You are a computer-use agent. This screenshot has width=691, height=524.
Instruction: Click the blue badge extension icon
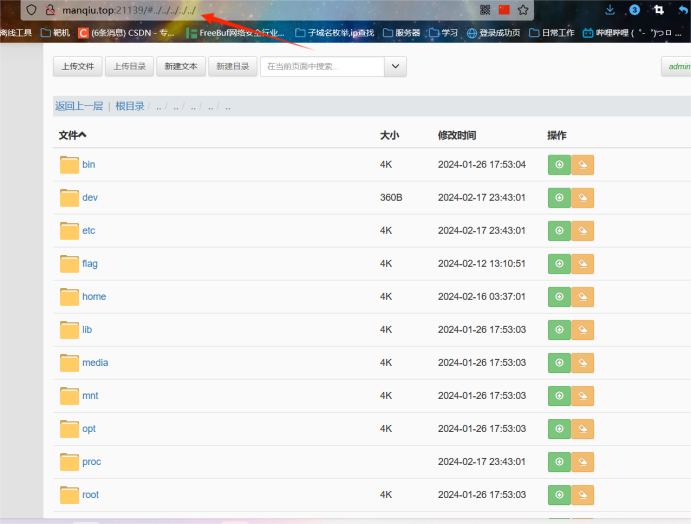point(635,10)
